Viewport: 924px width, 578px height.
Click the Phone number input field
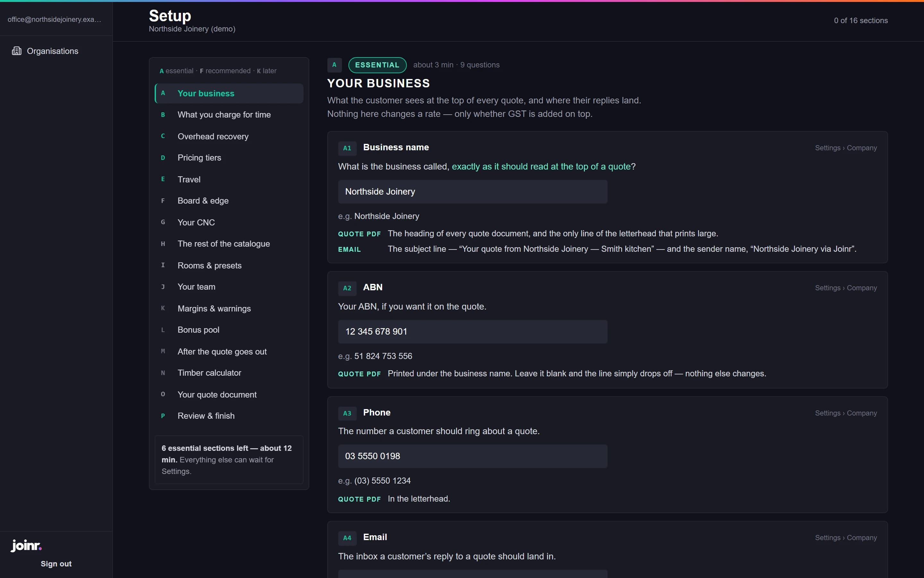[473, 456]
